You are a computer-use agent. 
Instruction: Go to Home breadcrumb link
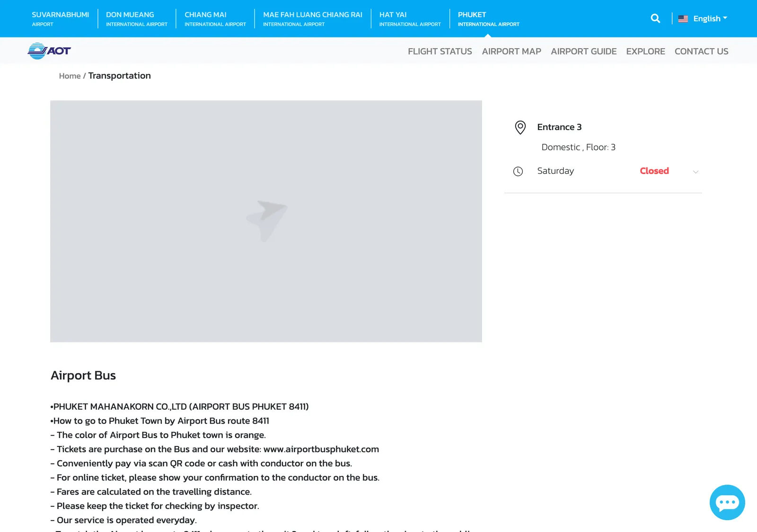tap(70, 76)
